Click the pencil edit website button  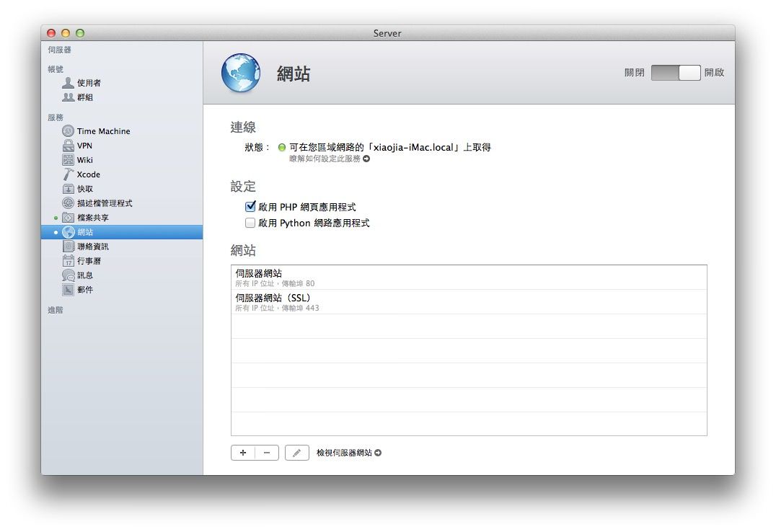[296, 453]
